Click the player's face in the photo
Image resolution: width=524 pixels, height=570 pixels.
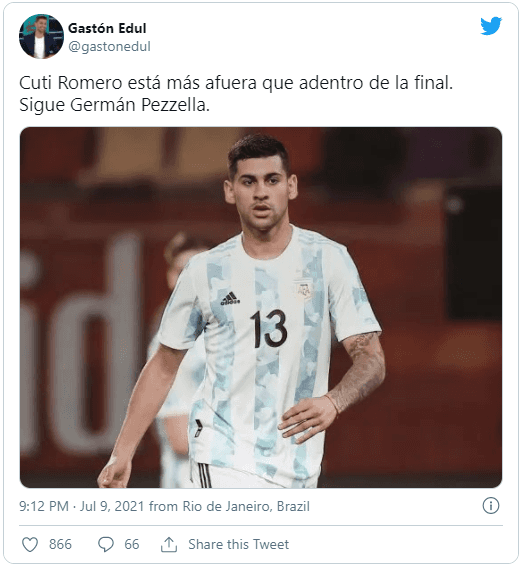pyautogui.click(x=260, y=193)
